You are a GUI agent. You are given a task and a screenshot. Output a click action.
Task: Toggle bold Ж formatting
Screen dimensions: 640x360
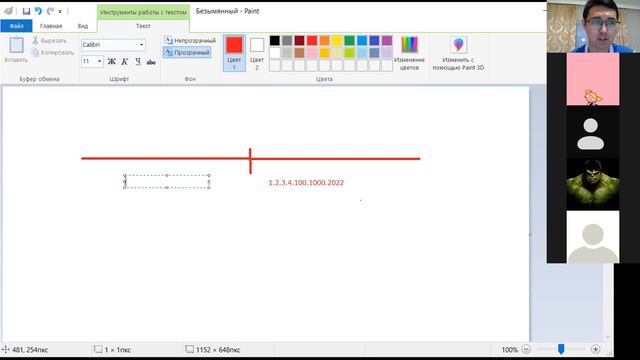[x=111, y=62]
